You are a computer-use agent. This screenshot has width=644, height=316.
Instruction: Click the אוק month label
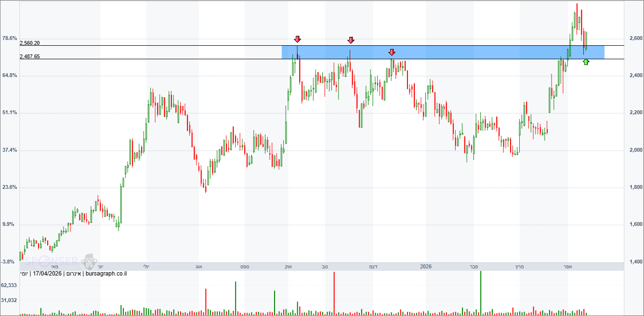[289, 266]
